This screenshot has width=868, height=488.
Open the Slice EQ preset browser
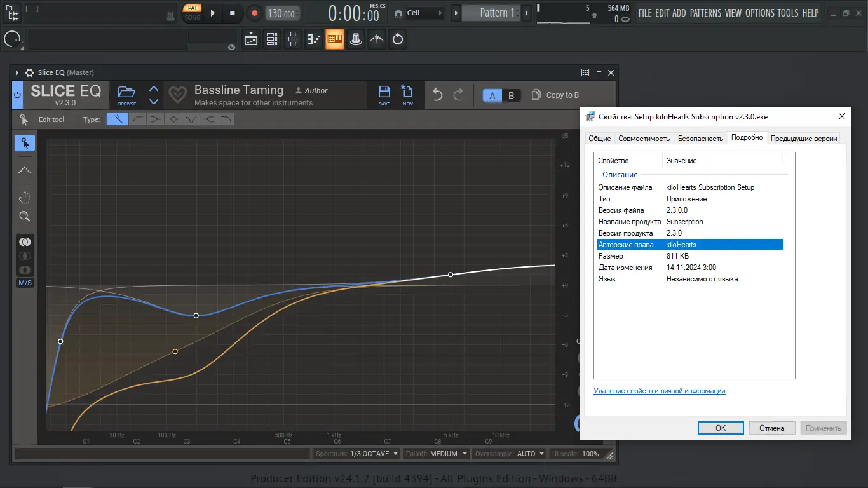click(x=126, y=95)
